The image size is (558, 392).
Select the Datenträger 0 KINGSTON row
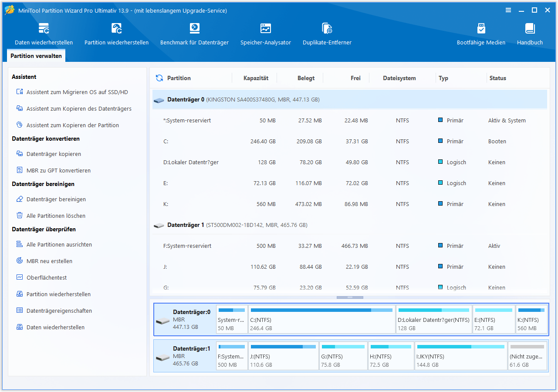(350, 99)
